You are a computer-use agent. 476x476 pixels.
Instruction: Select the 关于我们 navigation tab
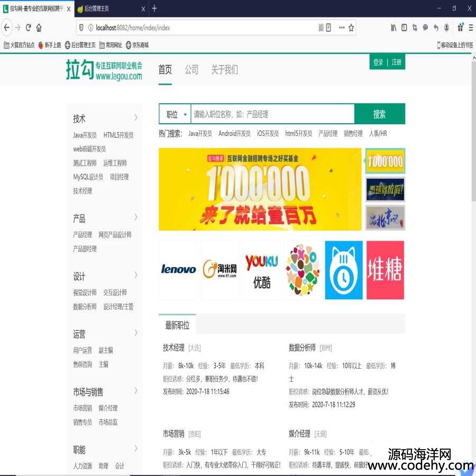(225, 69)
